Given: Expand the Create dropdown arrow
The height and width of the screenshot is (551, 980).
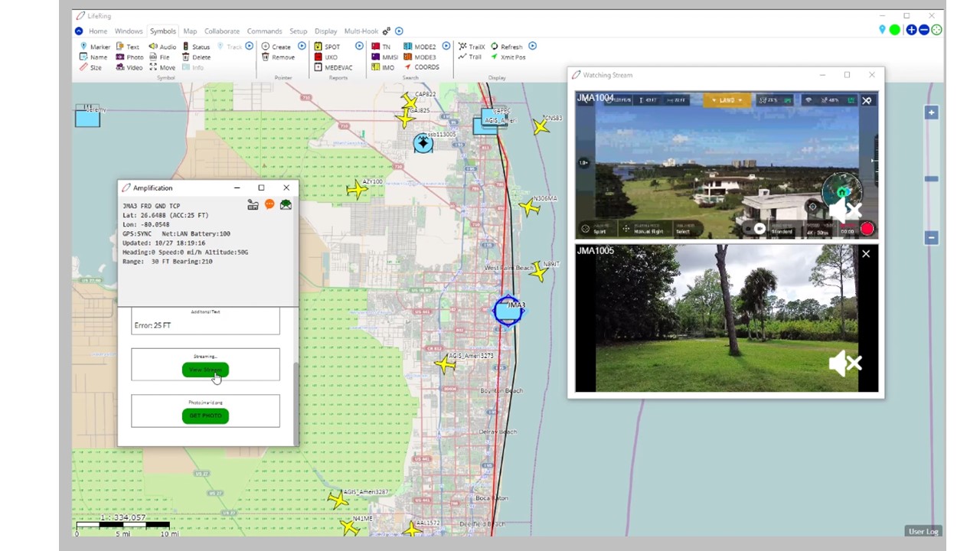Looking at the screenshot, I should (x=302, y=47).
